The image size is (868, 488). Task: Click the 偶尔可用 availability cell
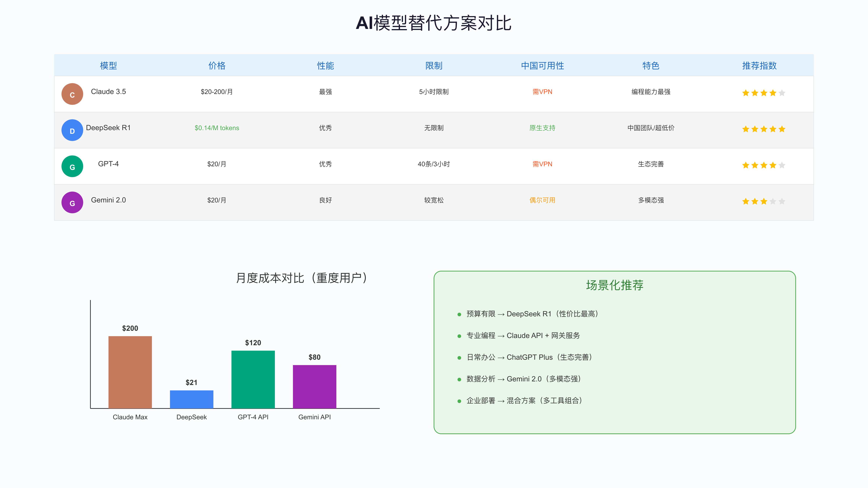click(x=542, y=200)
